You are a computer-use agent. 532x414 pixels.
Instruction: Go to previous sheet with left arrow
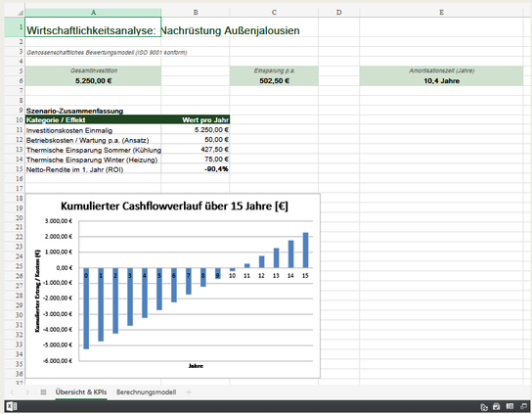pos(12,392)
